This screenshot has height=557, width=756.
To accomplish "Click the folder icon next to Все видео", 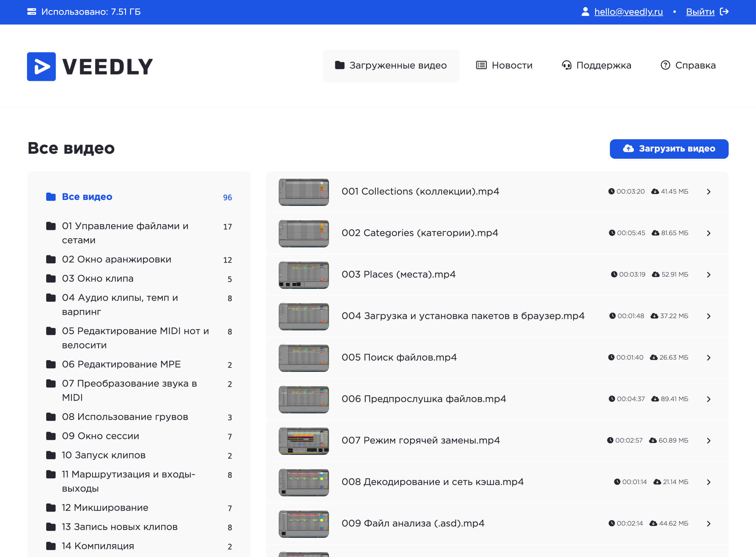I will 51,196.
